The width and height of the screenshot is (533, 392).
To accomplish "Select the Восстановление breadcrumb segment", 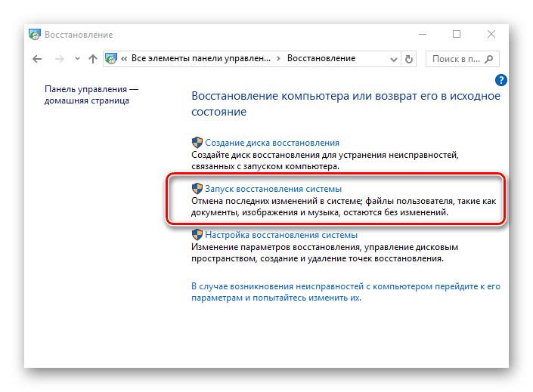I will point(321,59).
